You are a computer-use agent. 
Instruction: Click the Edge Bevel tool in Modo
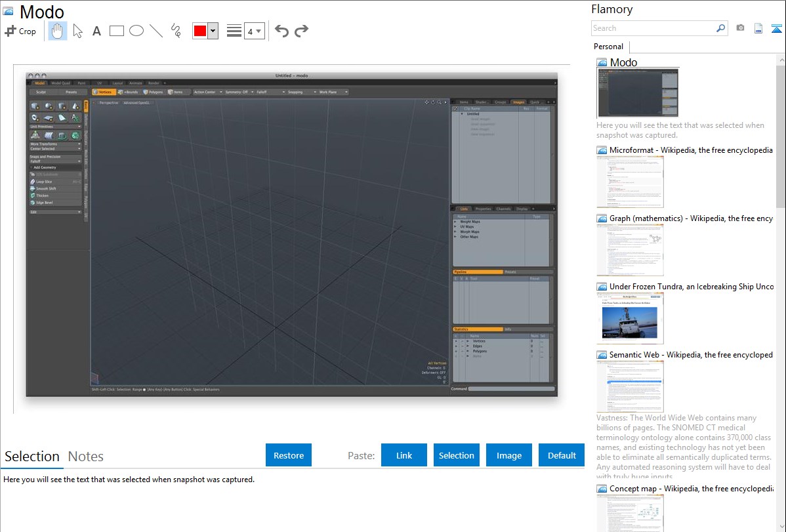pyautogui.click(x=55, y=203)
